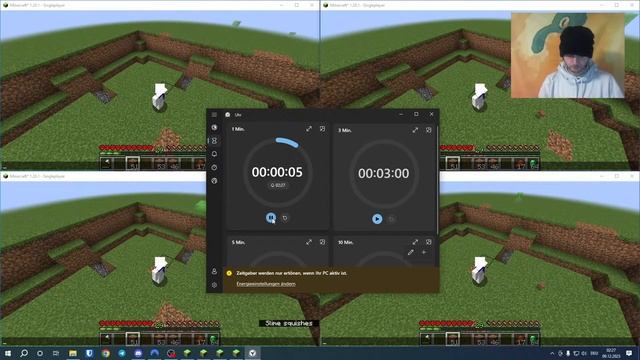
Task: Open the Windows Start menu
Action: coord(8,353)
